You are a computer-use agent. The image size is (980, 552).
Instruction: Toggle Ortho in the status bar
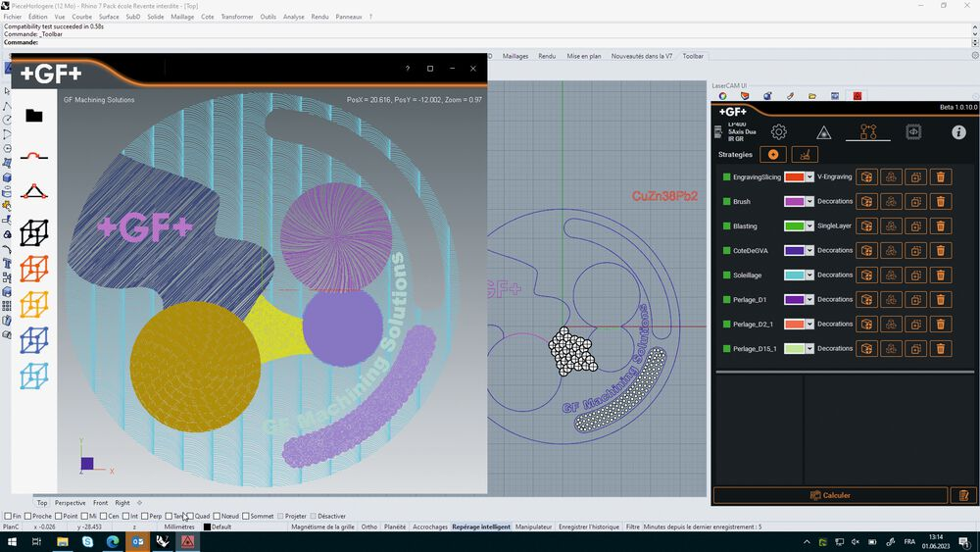click(369, 527)
